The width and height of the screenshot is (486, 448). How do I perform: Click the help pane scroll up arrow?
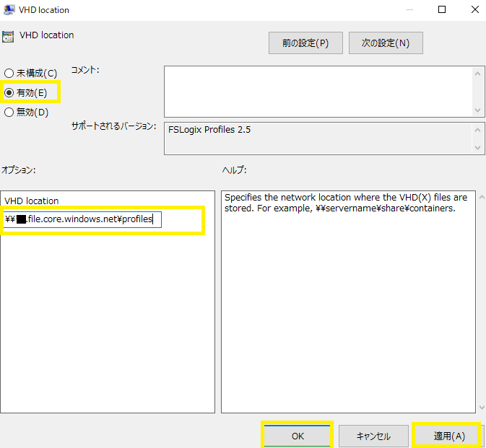[x=482, y=197]
